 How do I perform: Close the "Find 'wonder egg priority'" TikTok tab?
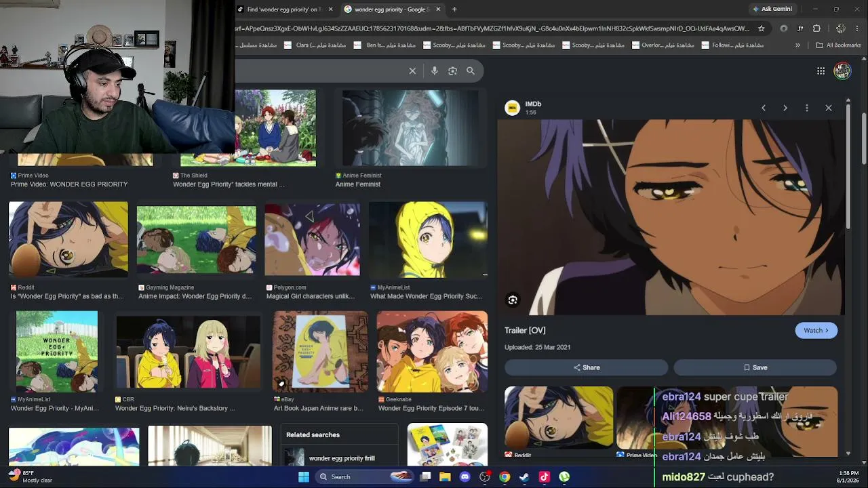pyautogui.click(x=330, y=9)
